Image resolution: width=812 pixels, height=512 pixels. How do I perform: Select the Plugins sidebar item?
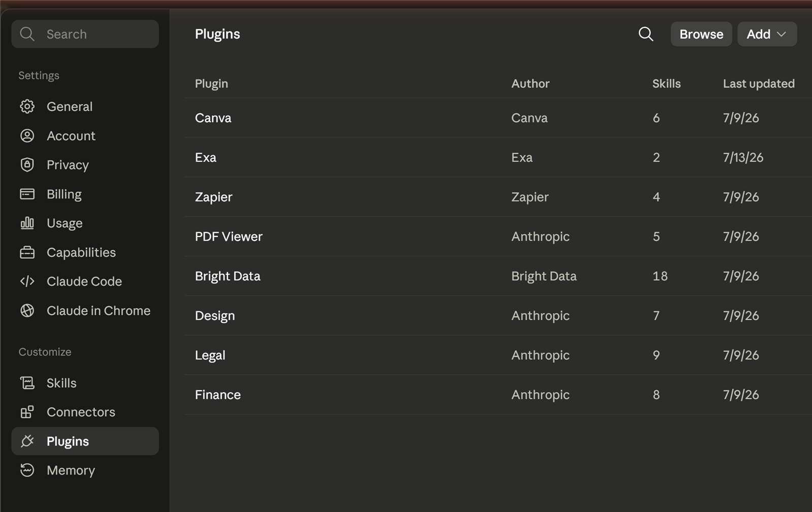[x=85, y=441]
